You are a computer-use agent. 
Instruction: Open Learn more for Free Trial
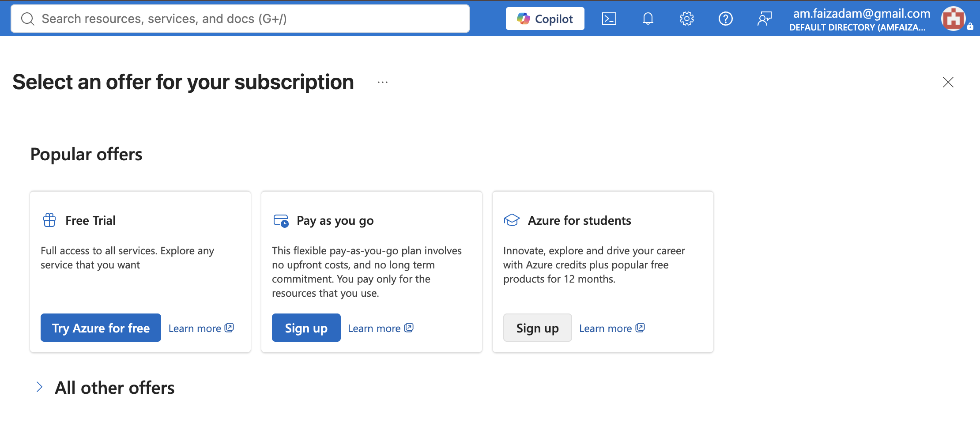[x=201, y=328]
